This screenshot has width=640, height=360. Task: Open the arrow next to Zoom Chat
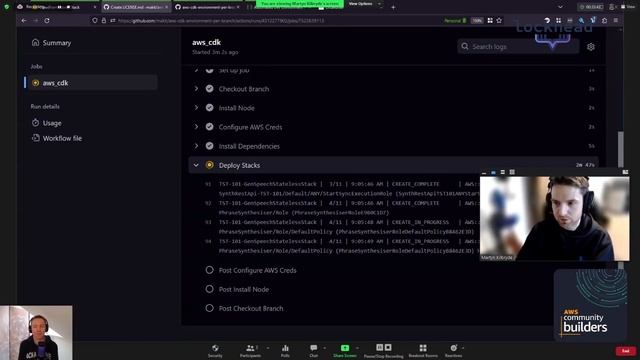324,348
